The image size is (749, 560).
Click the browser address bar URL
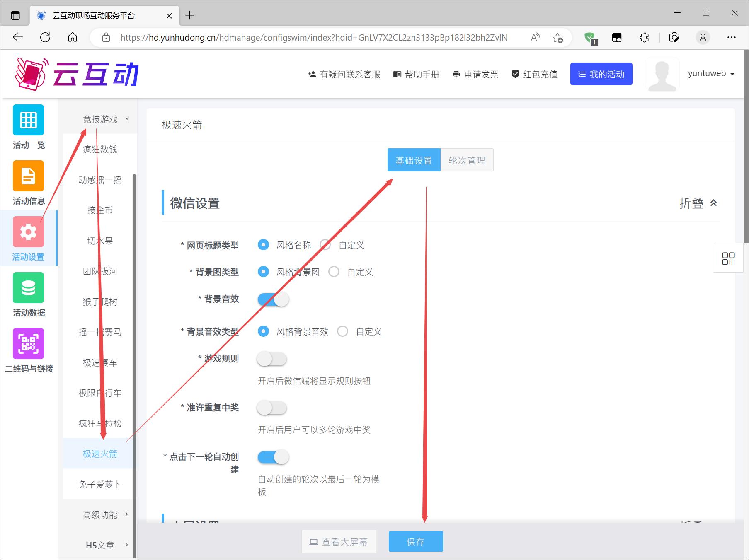click(x=314, y=38)
